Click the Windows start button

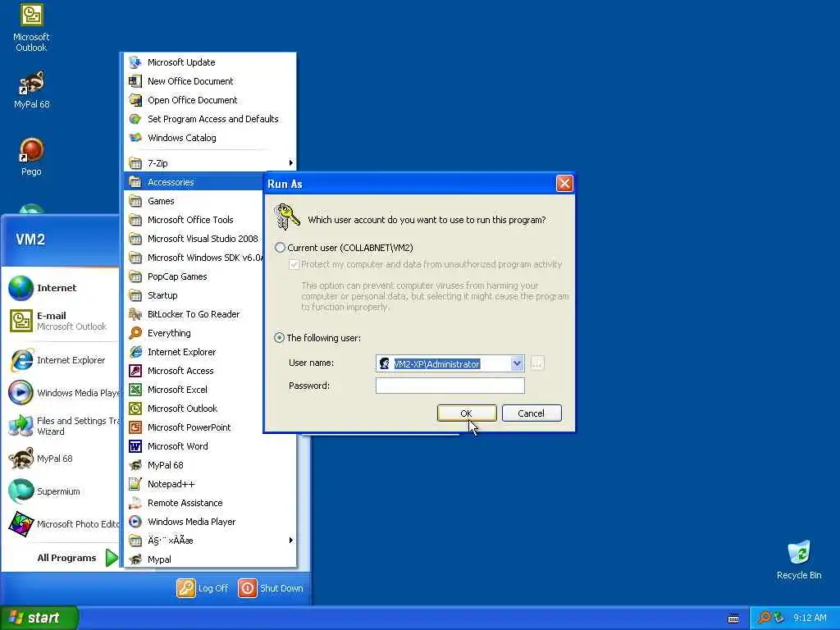coord(39,618)
